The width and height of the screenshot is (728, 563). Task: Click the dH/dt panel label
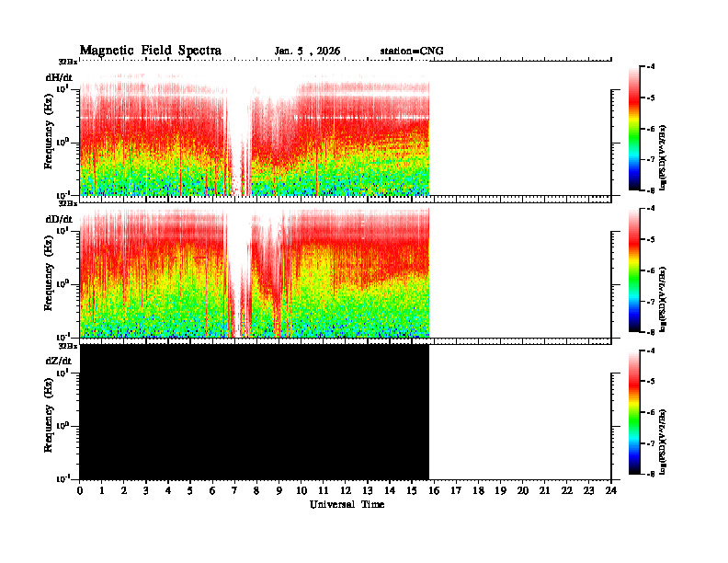coord(59,77)
